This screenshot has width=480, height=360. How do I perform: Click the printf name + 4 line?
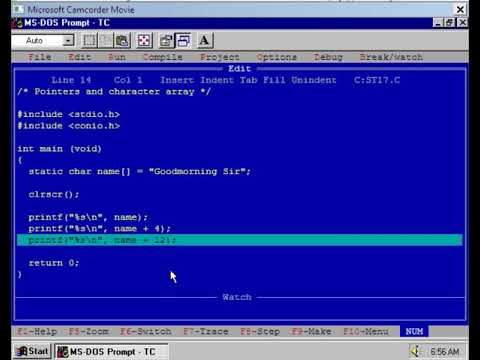pyautogui.click(x=99, y=229)
